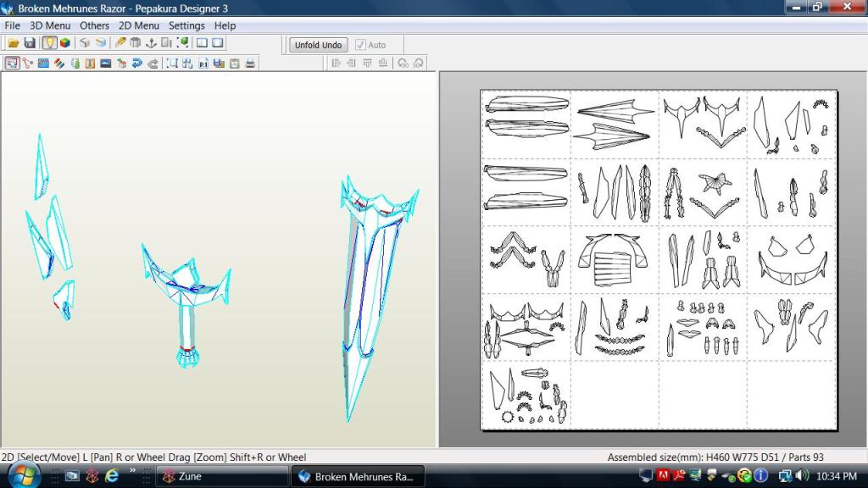Select the join/disjoin edge tool with red nodes
Viewport: 868px width, 488px height.
[x=28, y=63]
